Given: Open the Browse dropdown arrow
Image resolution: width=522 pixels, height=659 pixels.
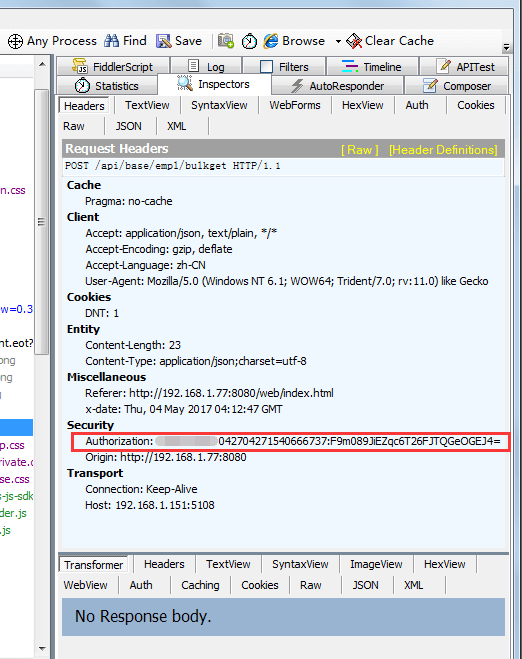Looking at the screenshot, I should tap(338, 41).
